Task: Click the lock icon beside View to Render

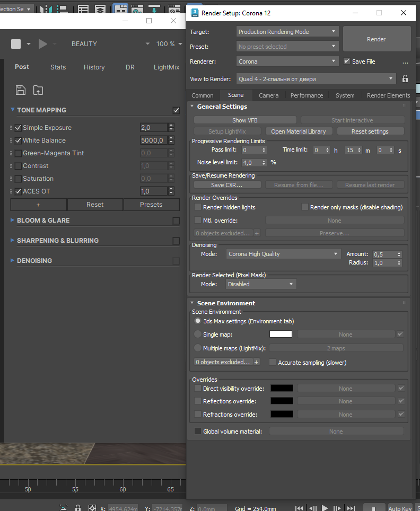Action: pyautogui.click(x=405, y=78)
